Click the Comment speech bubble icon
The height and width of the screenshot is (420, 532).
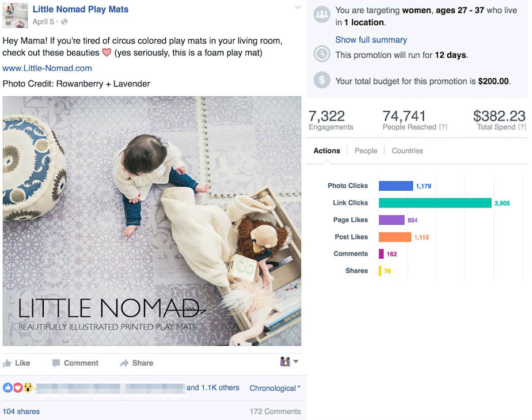click(x=56, y=363)
